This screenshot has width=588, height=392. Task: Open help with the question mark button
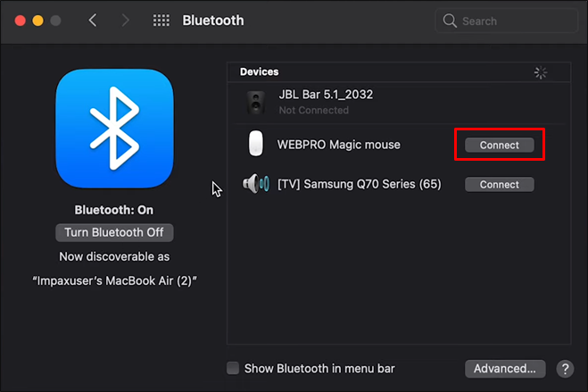tap(565, 369)
